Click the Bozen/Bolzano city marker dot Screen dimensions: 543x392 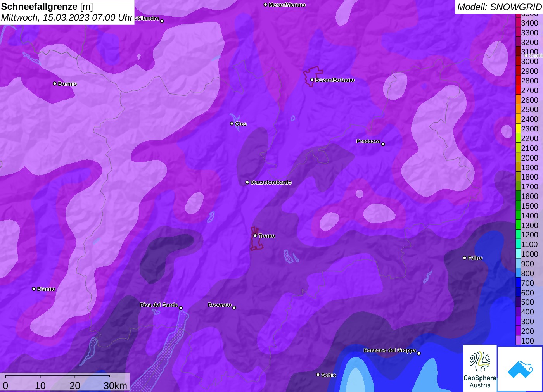[312, 80]
